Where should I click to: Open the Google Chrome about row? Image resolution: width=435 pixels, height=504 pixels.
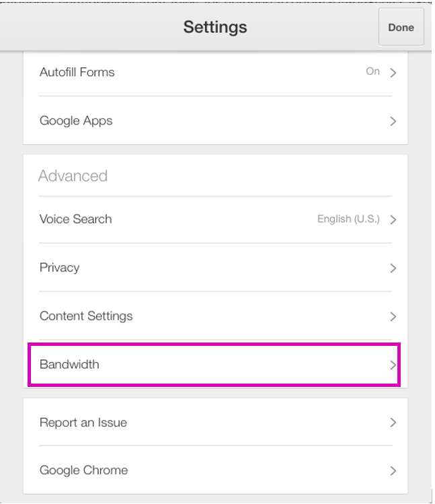[x=215, y=470]
